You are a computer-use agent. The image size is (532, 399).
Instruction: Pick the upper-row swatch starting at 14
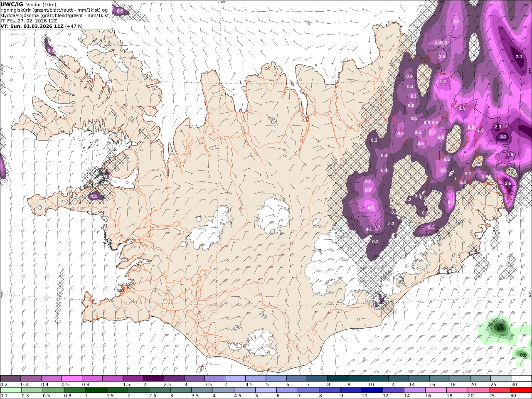[419, 379]
